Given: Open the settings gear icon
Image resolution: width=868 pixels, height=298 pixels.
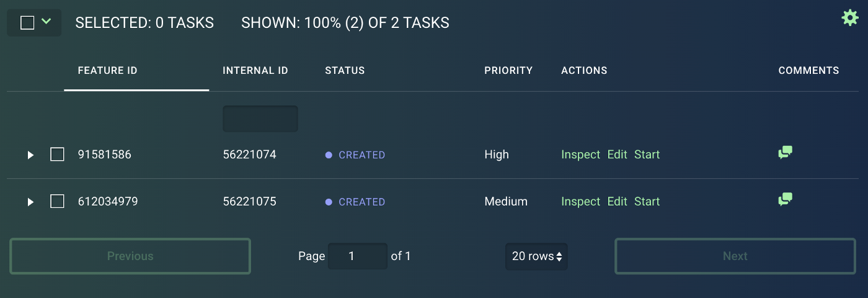Looking at the screenshot, I should (849, 17).
